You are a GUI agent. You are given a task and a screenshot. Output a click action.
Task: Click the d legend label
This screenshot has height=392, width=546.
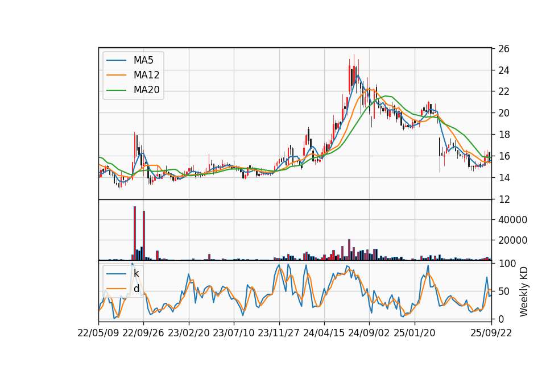click(x=136, y=289)
